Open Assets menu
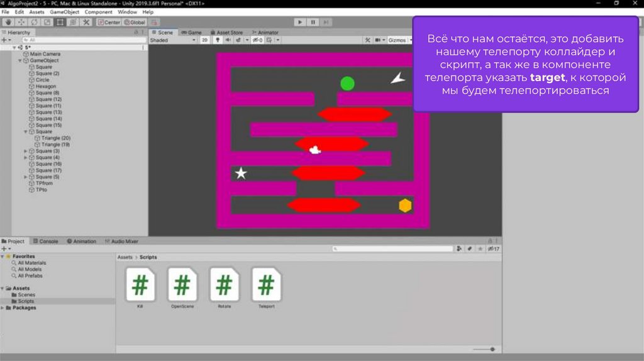This screenshot has height=361, width=644. tap(36, 12)
